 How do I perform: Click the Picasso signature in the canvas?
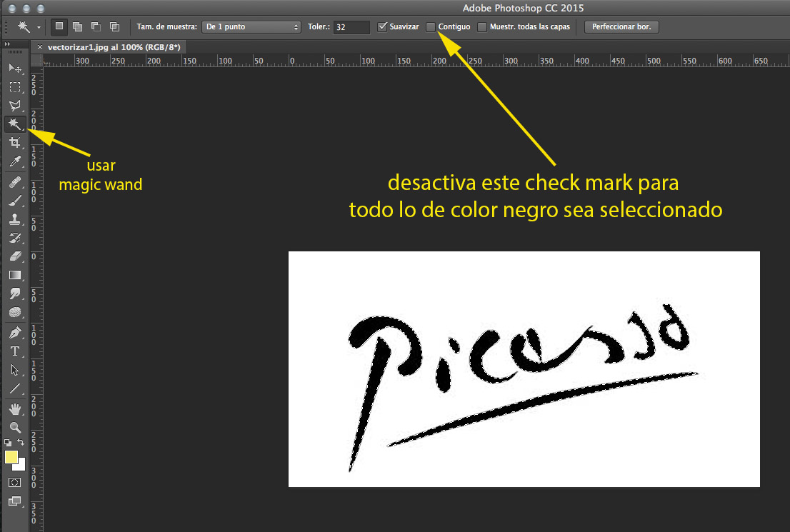(522, 387)
